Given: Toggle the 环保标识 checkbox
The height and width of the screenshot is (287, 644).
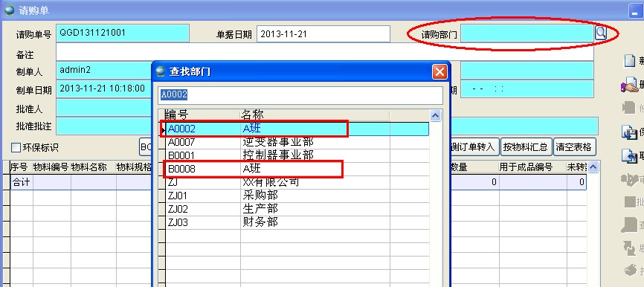Looking at the screenshot, I should pos(16,147).
